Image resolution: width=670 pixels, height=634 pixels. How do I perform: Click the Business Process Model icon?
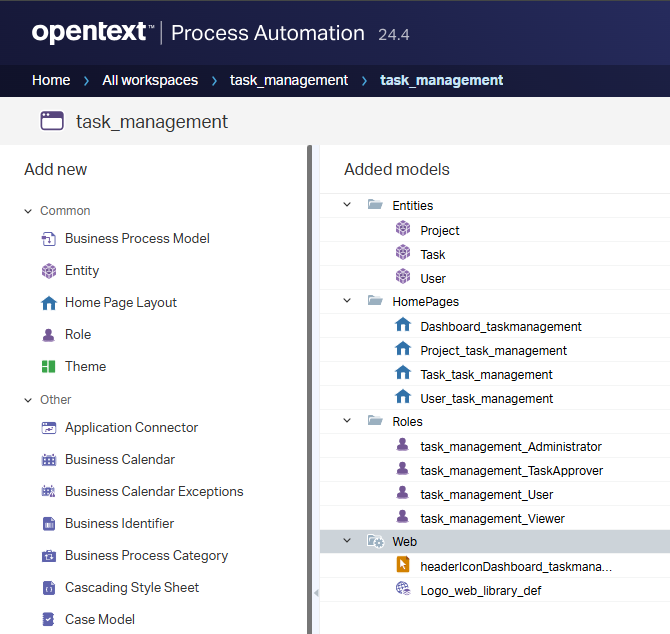point(48,239)
